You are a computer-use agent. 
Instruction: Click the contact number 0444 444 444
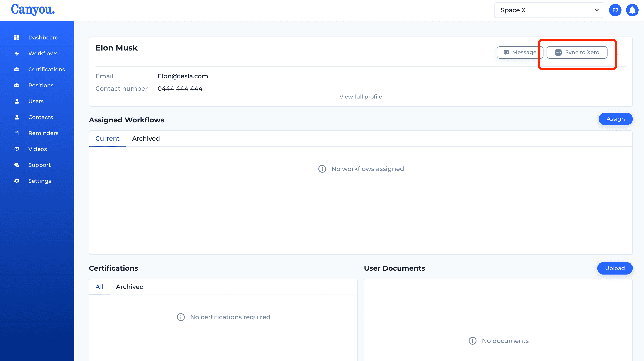pyautogui.click(x=180, y=89)
